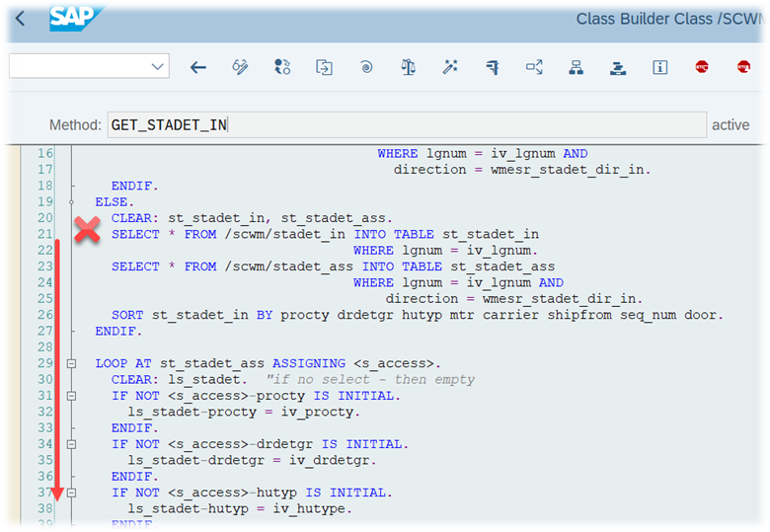Show the object list hierarchy icon
770x532 pixels.
tap(577, 67)
